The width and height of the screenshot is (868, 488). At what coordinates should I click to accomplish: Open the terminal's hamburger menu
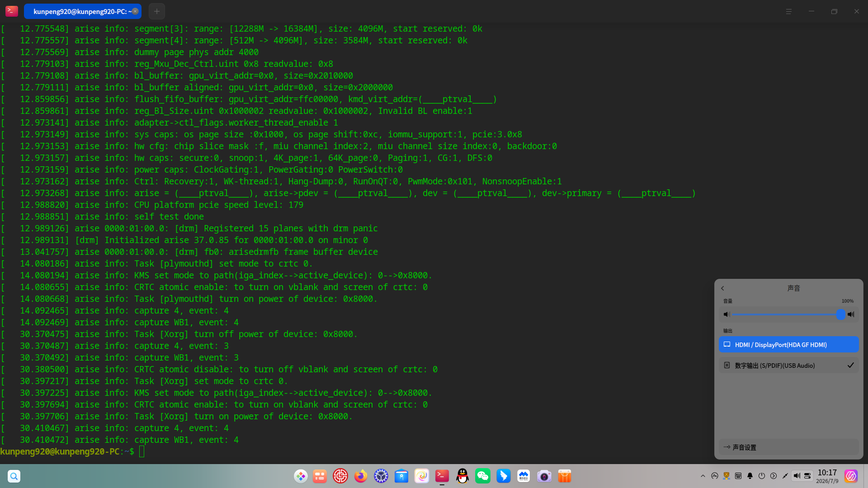[x=788, y=12]
